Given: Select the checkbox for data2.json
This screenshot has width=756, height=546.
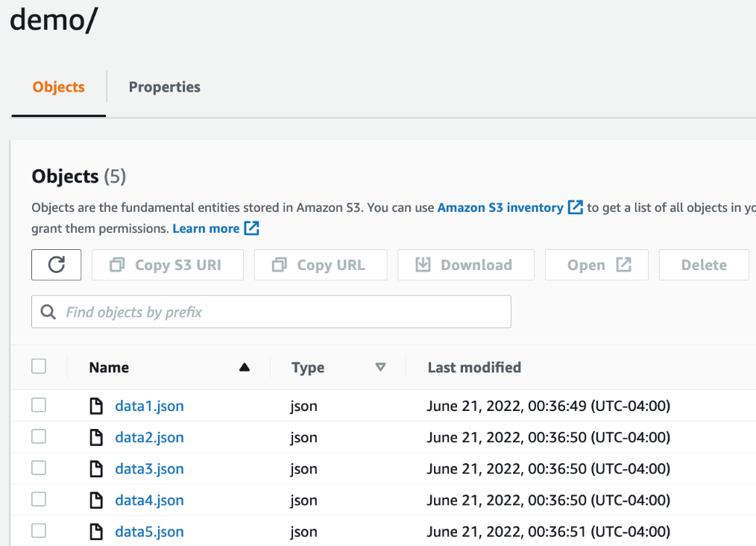Looking at the screenshot, I should (38, 436).
